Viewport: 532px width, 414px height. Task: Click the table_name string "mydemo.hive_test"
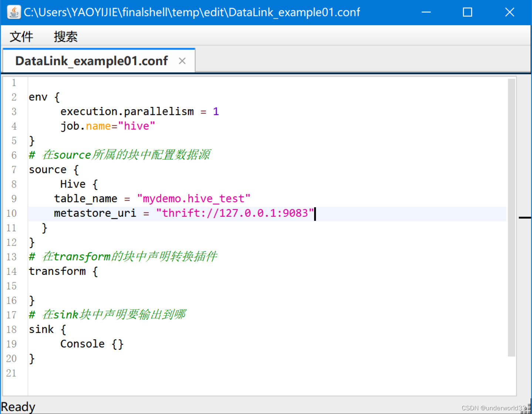point(194,199)
